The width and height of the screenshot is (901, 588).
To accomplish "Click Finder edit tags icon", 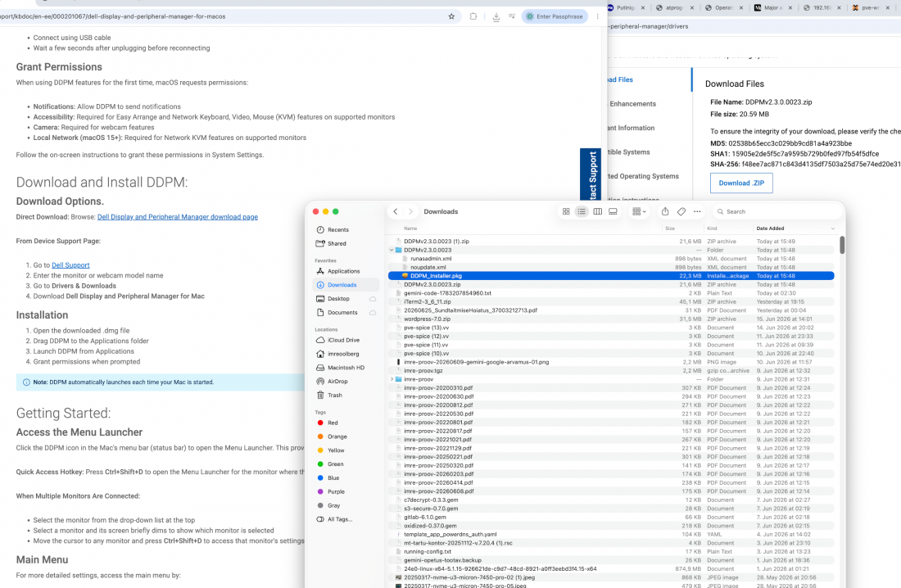I will [681, 211].
